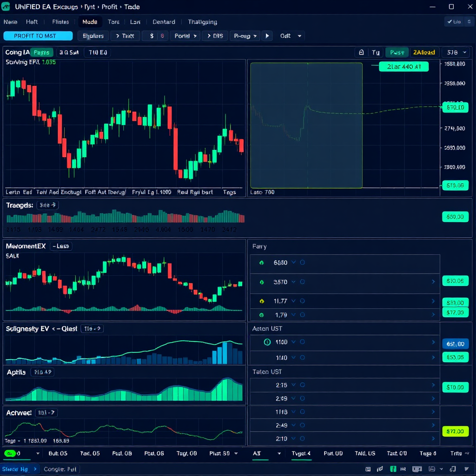Click the green app logo in the title bar
476x476 pixels.
7,7
